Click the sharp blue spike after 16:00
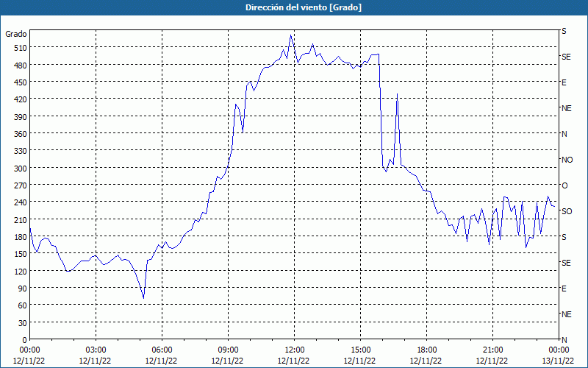The height and width of the screenshot is (368, 588). [x=397, y=94]
